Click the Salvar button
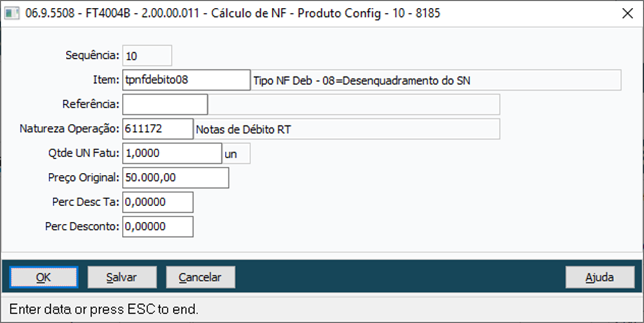The width and height of the screenshot is (644, 323). pos(122,277)
